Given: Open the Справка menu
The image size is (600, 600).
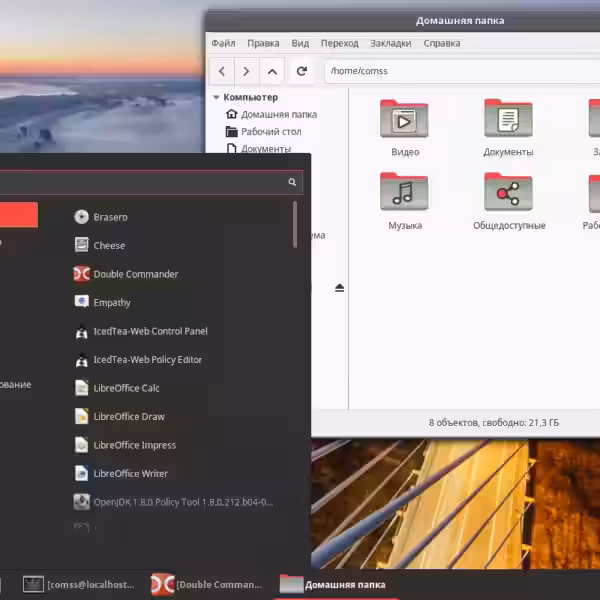Looking at the screenshot, I should [441, 43].
